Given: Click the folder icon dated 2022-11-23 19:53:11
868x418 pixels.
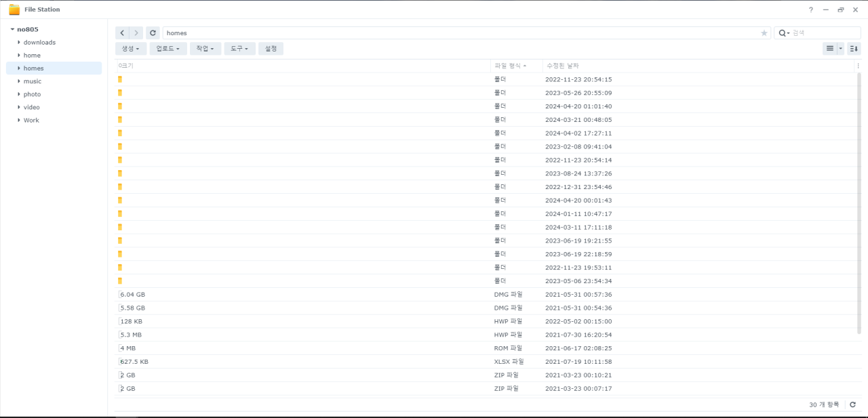Looking at the screenshot, I should pyautogui.click(x=120, y=267).
